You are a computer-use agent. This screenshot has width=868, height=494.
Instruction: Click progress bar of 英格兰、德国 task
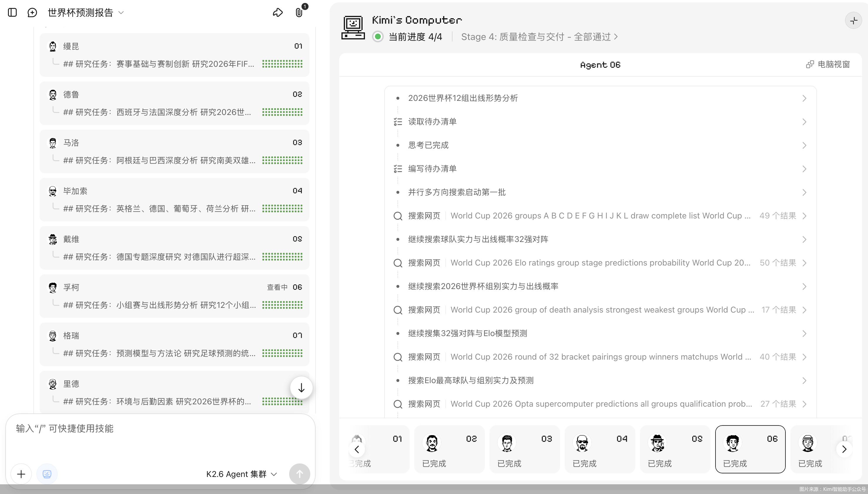(x=282, y=208)
